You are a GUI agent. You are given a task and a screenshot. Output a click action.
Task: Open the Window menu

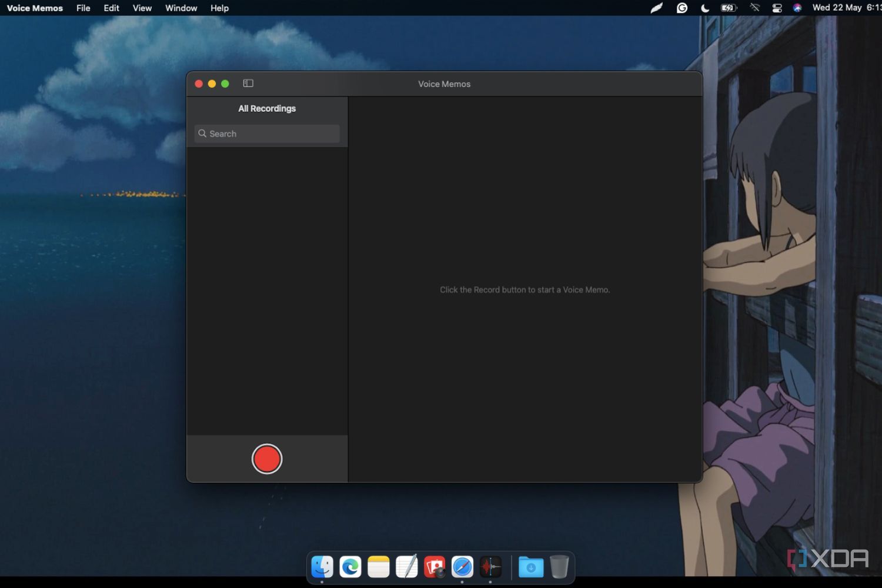181,8
